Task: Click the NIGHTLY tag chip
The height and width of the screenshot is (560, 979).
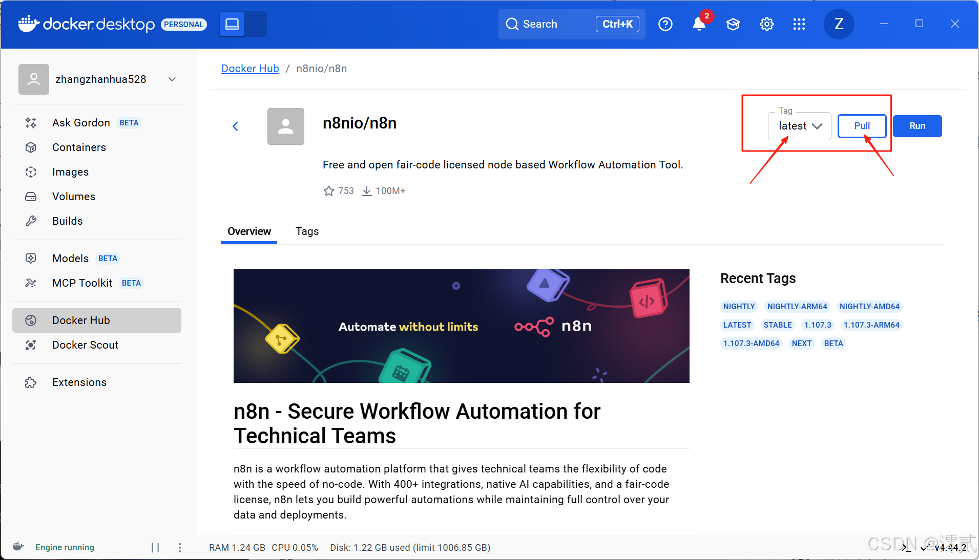Action: (x=739, y=307)
